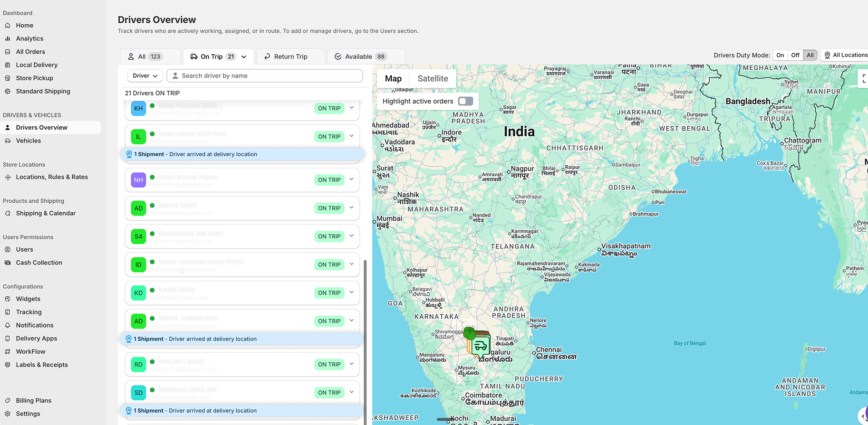Expand the IL driver card chevron
The width and height of the screenshot is (868, 425).
pos(351,136)
